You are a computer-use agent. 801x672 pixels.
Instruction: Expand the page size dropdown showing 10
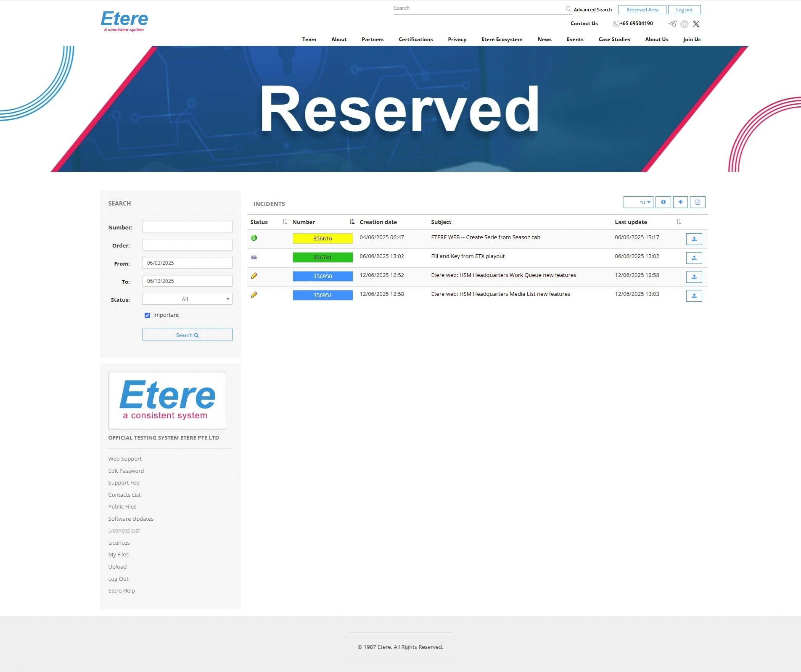[x=638, y=202]
